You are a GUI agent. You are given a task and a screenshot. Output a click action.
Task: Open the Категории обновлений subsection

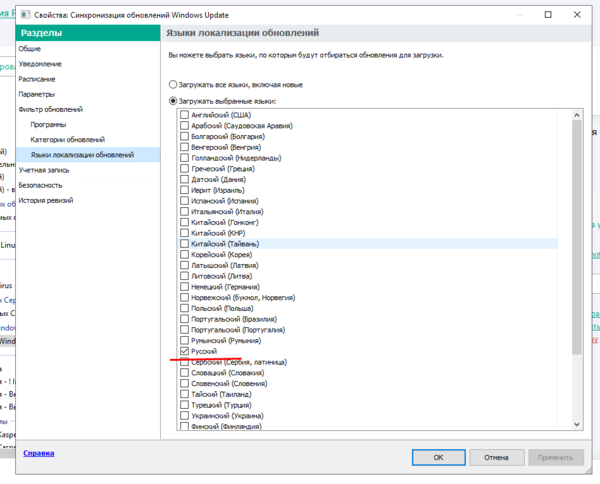pyautogui.click(x=88, y=140)
